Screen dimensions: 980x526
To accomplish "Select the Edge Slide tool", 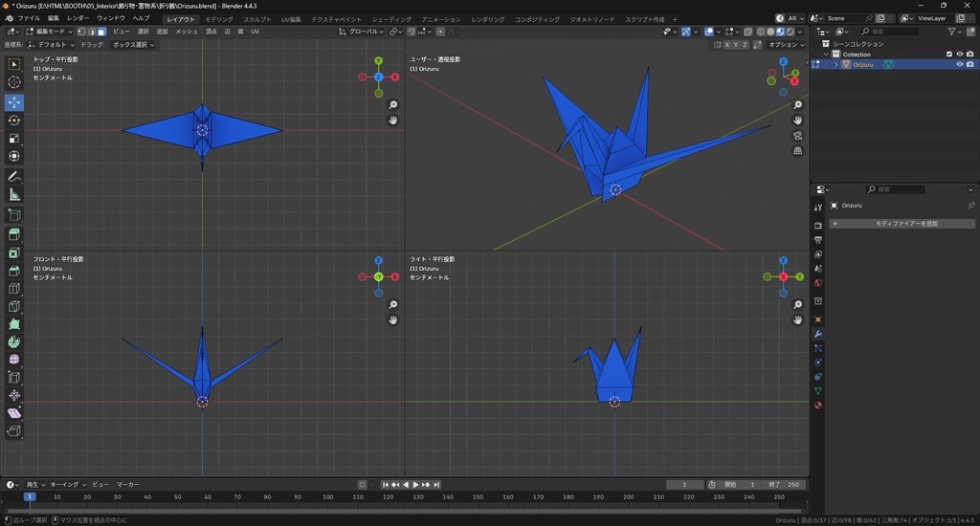I will tap(13, 378).
